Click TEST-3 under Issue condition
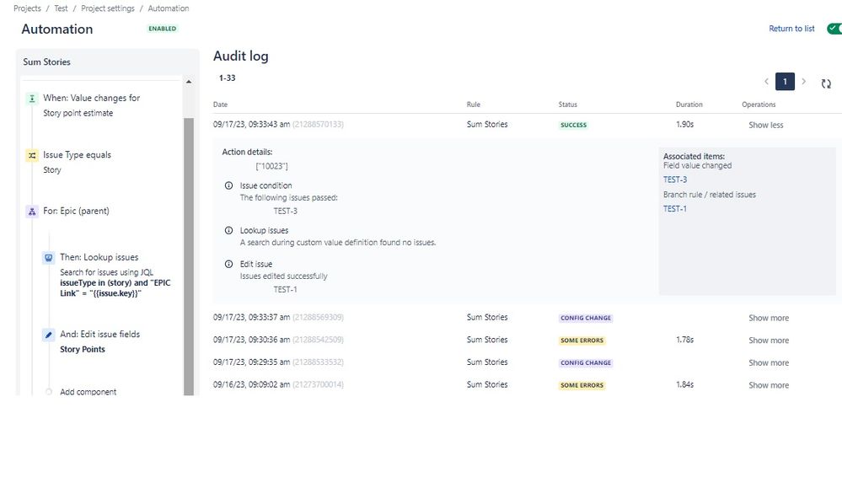The image size is (842, 504). 285,212
